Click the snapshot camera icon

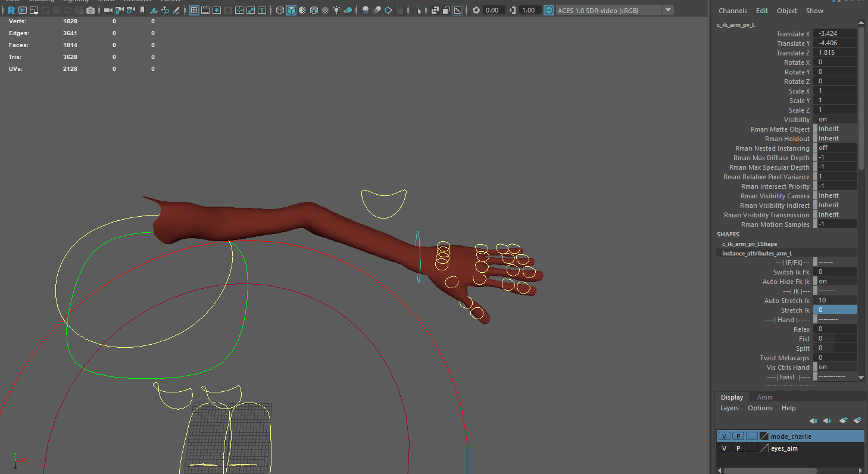(x=90, y=10)
